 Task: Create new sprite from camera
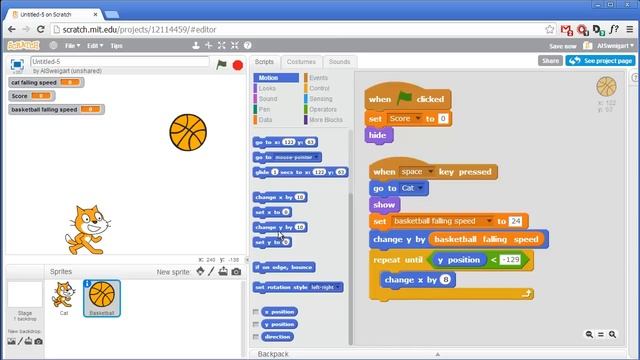click(236, 271)
